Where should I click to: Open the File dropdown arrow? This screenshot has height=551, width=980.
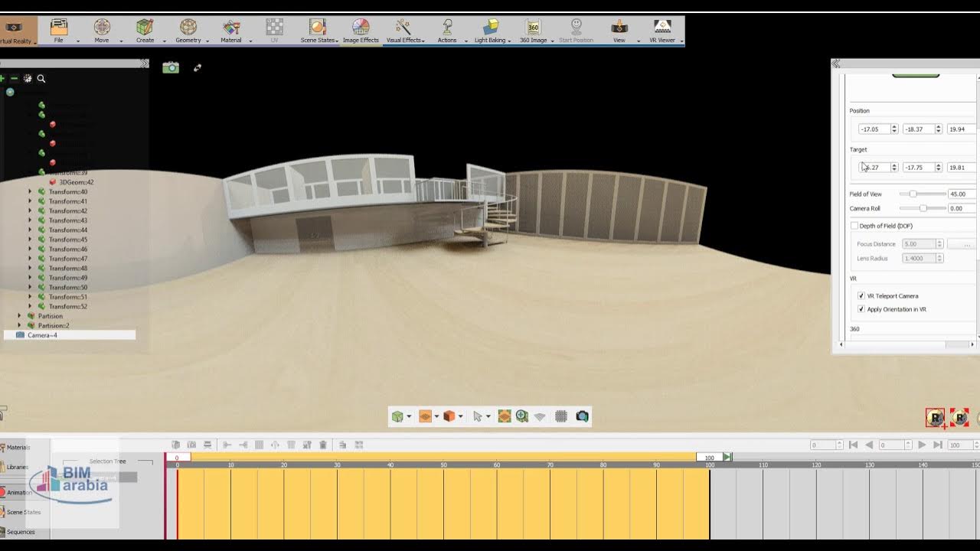click(77, 41)
